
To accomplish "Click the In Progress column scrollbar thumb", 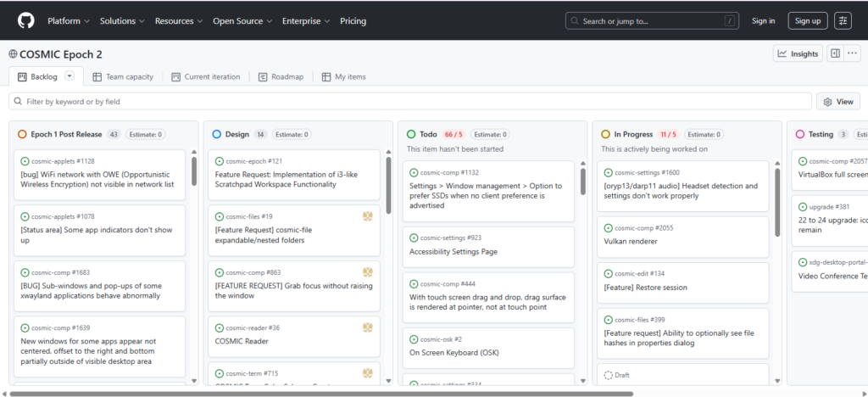I will [778, 203].
